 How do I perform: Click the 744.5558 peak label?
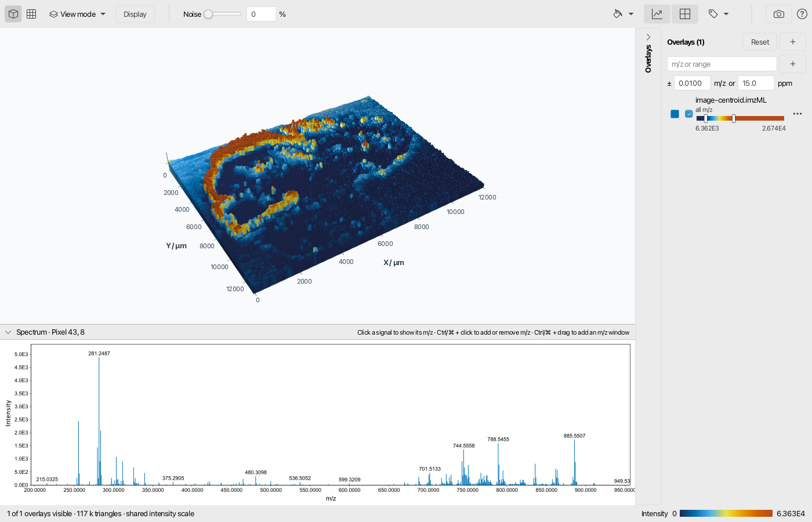click(x=464, y=445)
